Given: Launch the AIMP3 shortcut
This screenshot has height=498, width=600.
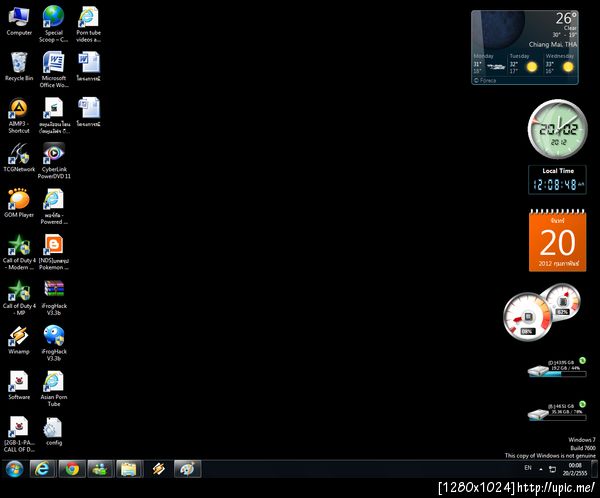Looking at the screenshot, I should pos(19,116).
